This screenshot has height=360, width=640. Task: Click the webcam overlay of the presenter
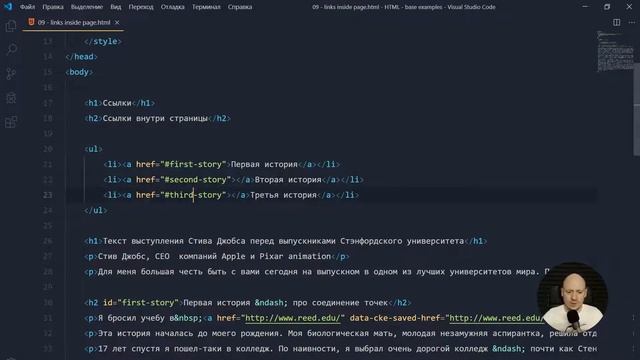coord(572,297)
